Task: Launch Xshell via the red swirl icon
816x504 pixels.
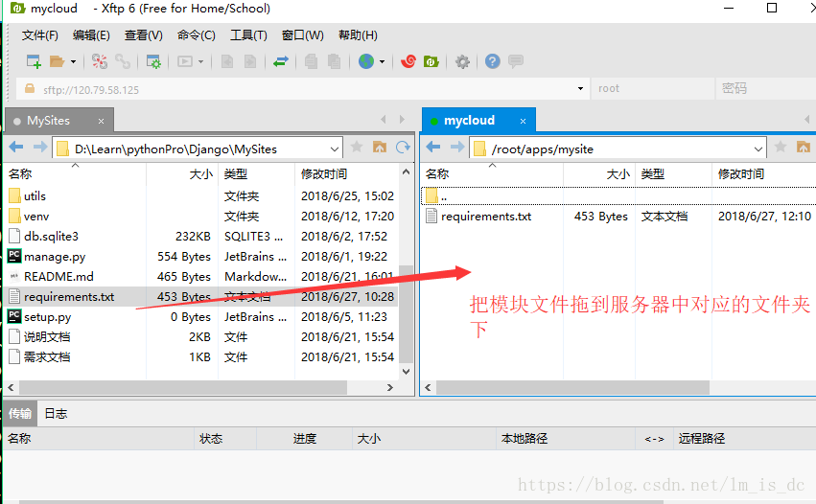Action: [x=408, y=61]
